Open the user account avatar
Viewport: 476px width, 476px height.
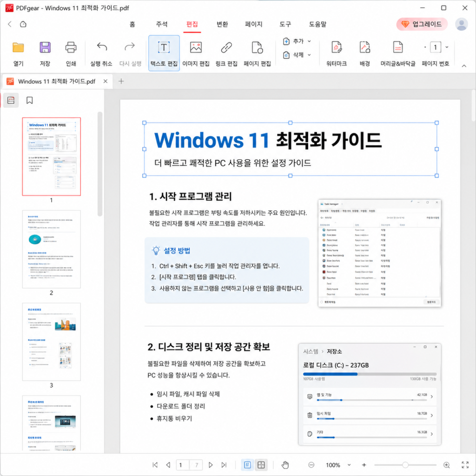pyautogui.click(x=461, y=24)
